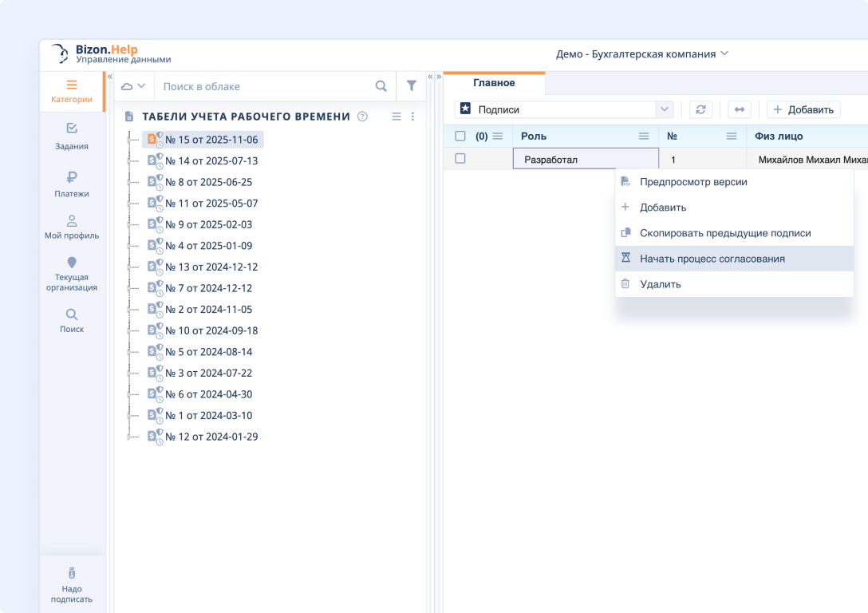Viewport: 868px width, 613px height.
Task: Click the magnifier icon in cloud search
Action: (381, 86)
